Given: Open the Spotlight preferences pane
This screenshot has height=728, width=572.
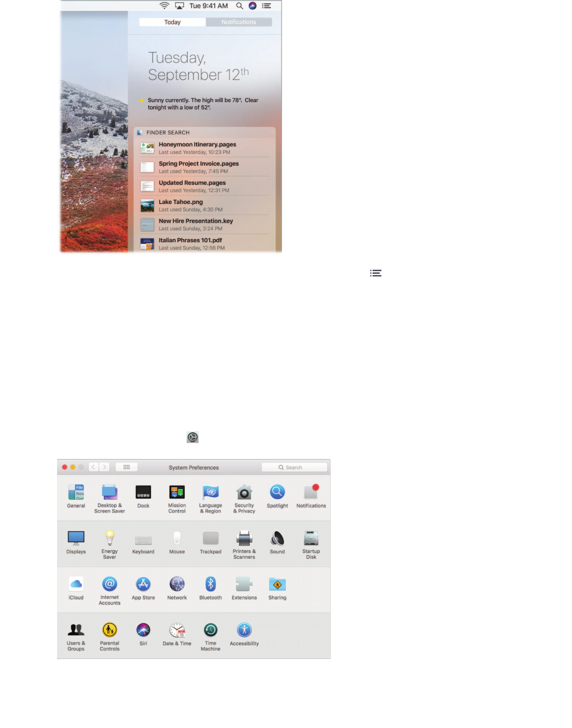Looking at the screenshot, I should (278, 496).
